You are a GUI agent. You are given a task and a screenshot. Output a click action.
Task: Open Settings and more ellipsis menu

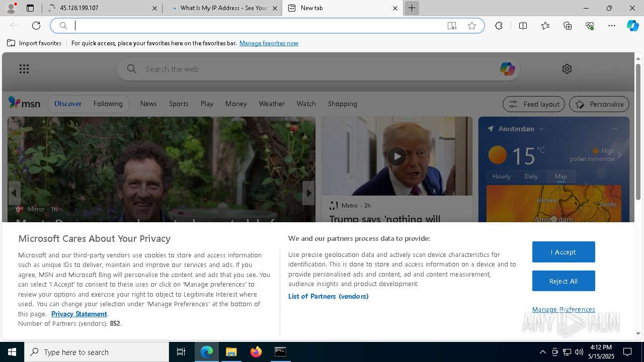612,26
